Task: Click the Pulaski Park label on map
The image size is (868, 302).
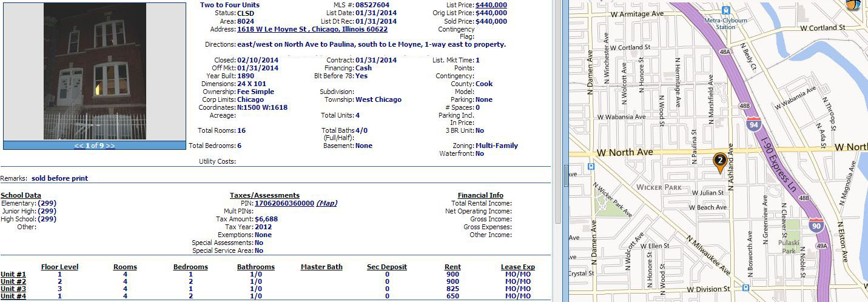Action: click(790, 246)
